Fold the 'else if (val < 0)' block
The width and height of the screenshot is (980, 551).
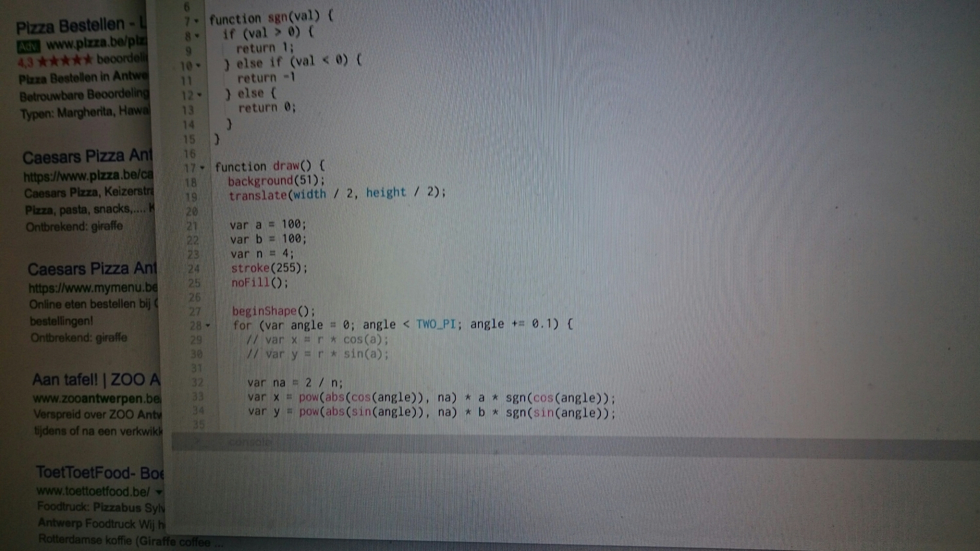click(x=198, y=65)
